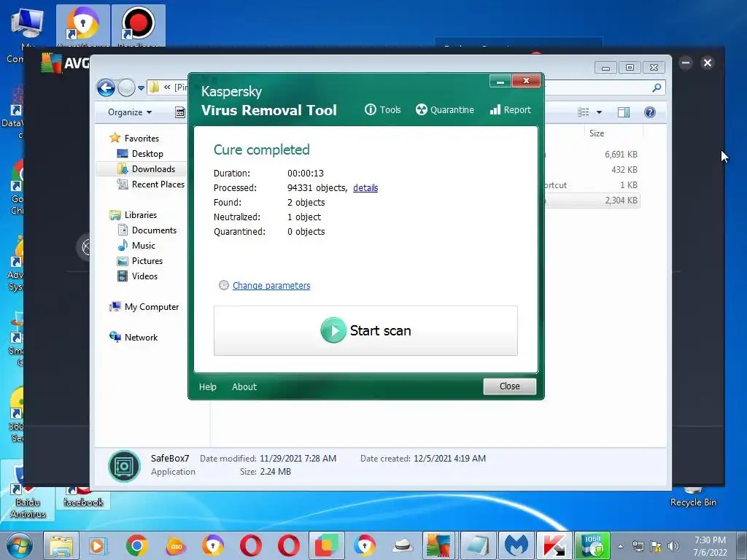Image resolution: width=747 pixels, height=560 pixels.
Task: Open Malwarebytes from the taskbar
Action: click(x=516, y=545)
